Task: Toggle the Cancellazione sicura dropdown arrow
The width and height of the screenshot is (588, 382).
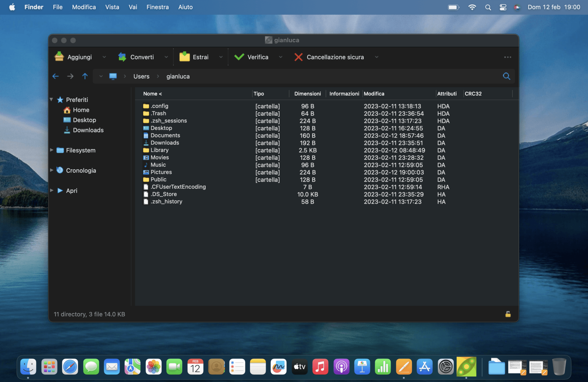Action: [x=376, y=57]
